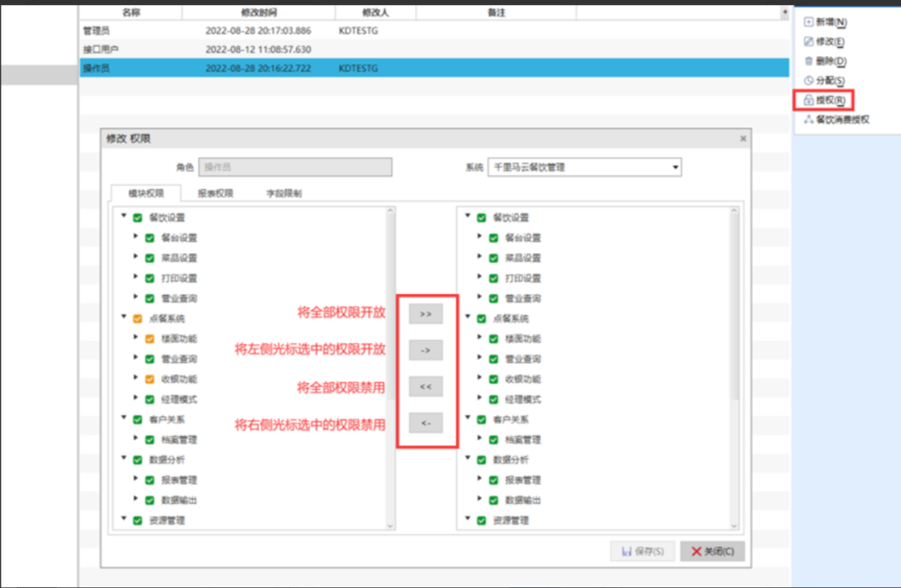901x588 pixels.
Task: Collapse the 餐饮设置 node in left tree
Action: 124,216
